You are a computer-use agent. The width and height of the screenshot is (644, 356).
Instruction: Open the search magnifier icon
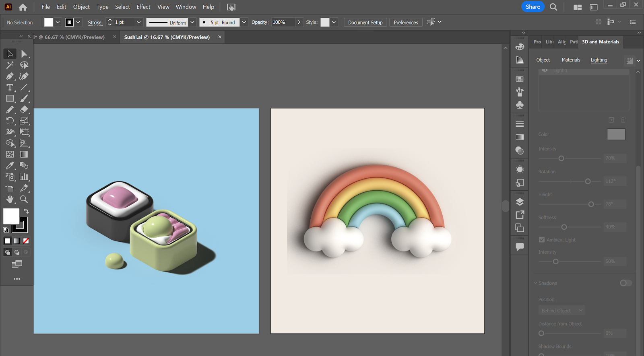553,7
